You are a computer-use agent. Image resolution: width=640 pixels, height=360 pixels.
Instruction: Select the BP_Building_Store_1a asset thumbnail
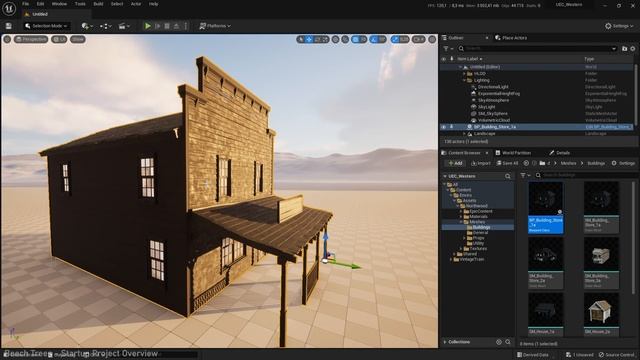(546, 208)
